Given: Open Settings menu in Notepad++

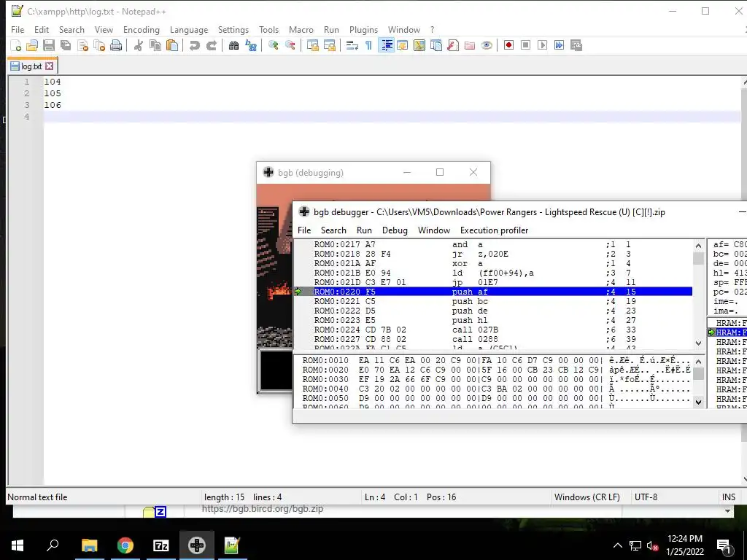Looking at the screenshot, I should tap(233, 29).
